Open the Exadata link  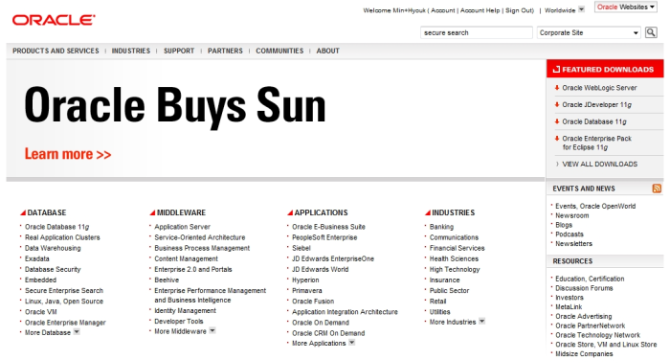pyautogui.click(x=37, y=259)
